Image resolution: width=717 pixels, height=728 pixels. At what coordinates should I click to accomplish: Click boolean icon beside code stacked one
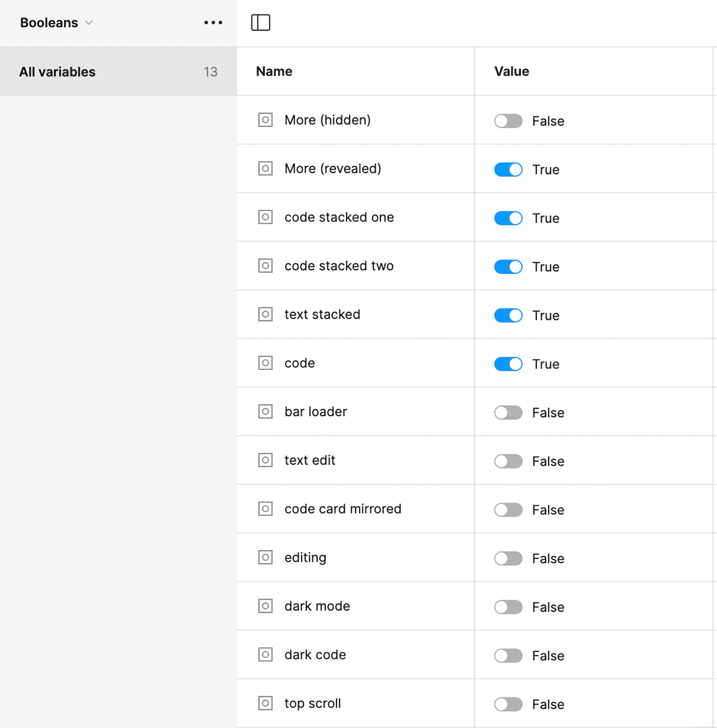pyautogui.click(x=265, y=217)
